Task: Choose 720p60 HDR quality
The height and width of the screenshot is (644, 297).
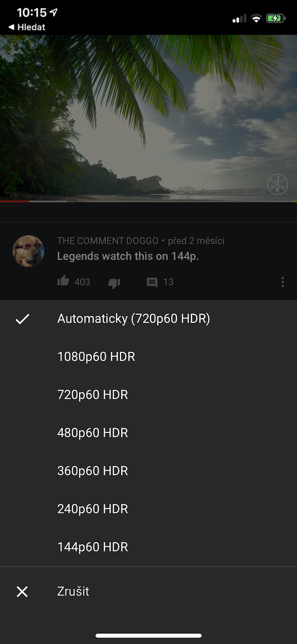Action: click(x=148, y=395)
